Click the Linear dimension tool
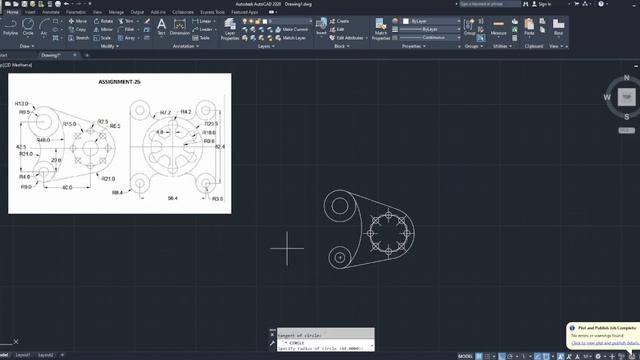Image resolution: width=640 pixels, height=360 pixels. coord(202,21)
